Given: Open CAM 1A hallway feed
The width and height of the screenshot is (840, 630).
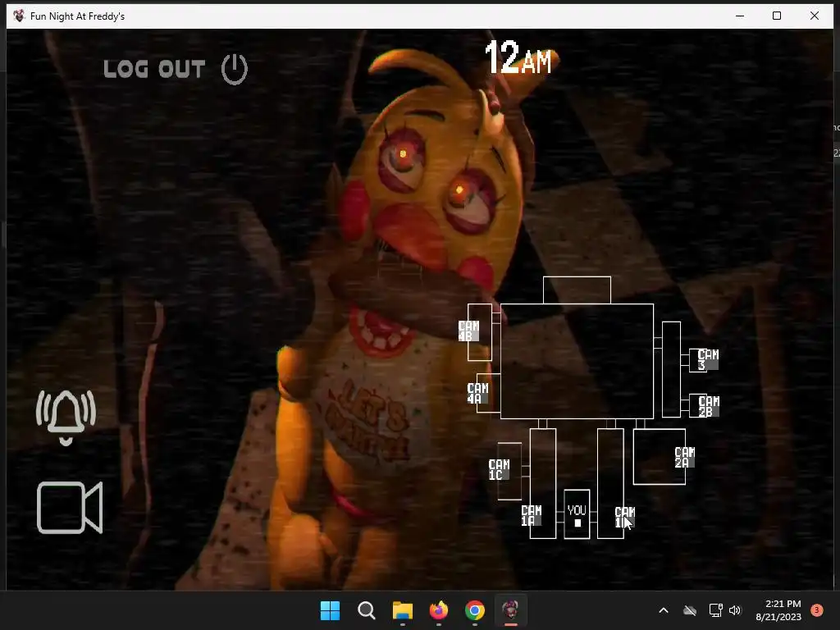Looking at the screenshot, I should [x=532, y=515].
